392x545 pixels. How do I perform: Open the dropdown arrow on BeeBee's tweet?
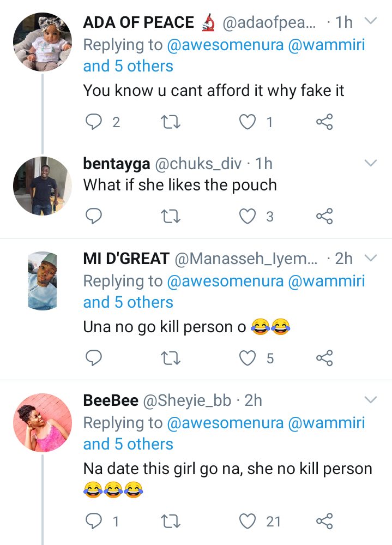pyautogui.click(x=371, y=400)
